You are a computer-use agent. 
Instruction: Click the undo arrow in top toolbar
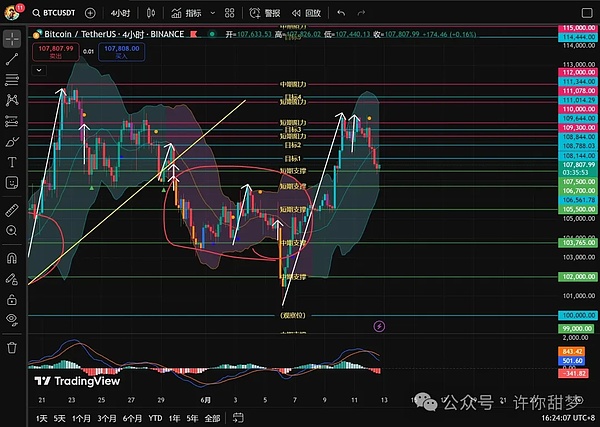coord(342,13)
